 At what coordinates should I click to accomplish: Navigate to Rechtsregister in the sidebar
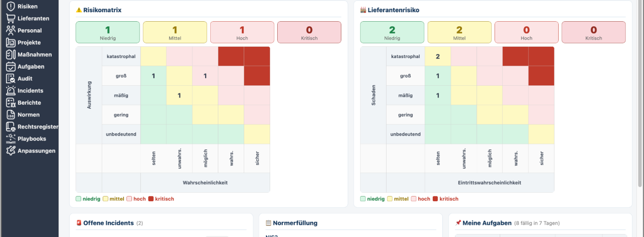pyautogui.click(x=38, y=127)
